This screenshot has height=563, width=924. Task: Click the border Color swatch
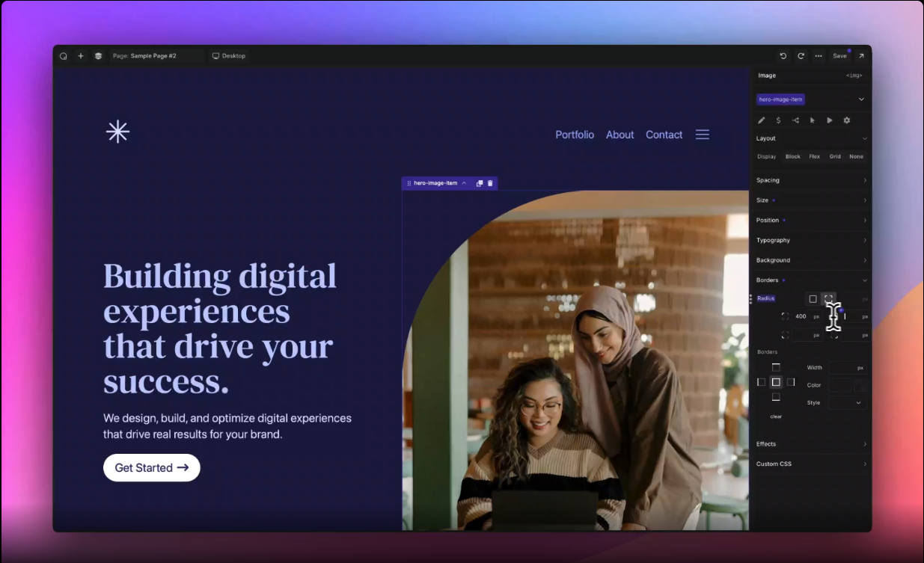point(840,386)
